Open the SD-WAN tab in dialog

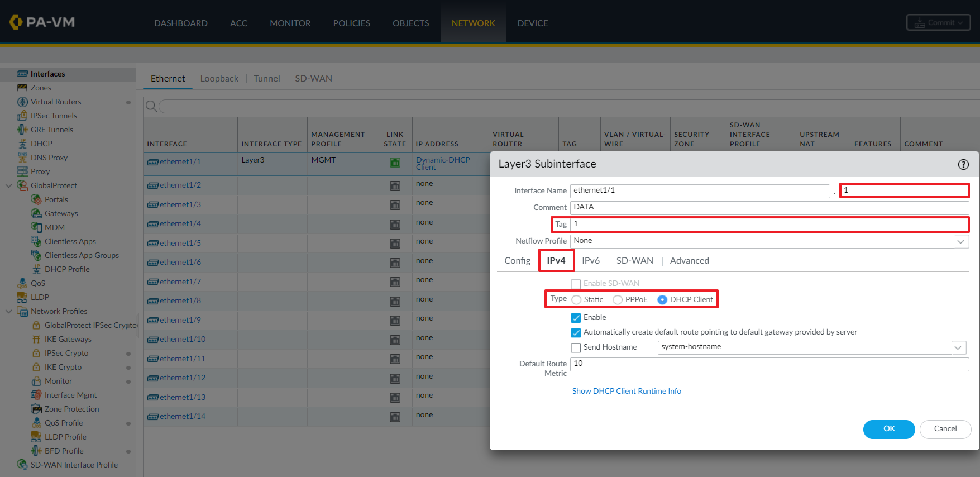pyautogui.click(x=634, y=261)
